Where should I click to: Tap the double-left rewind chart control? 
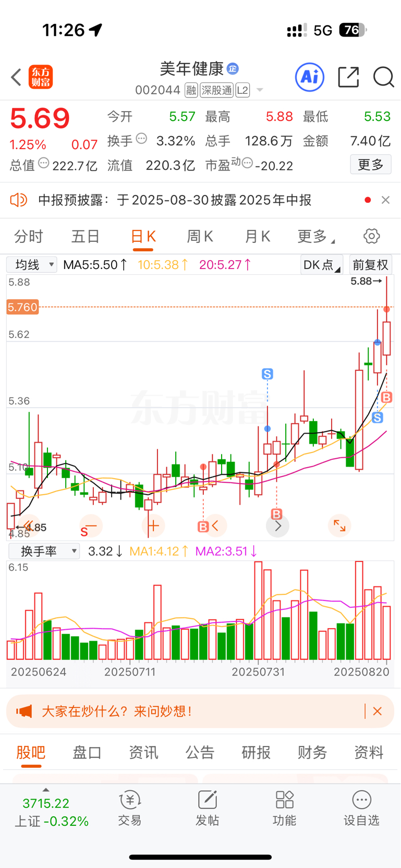pyautogui.click(x=28, y=526)
